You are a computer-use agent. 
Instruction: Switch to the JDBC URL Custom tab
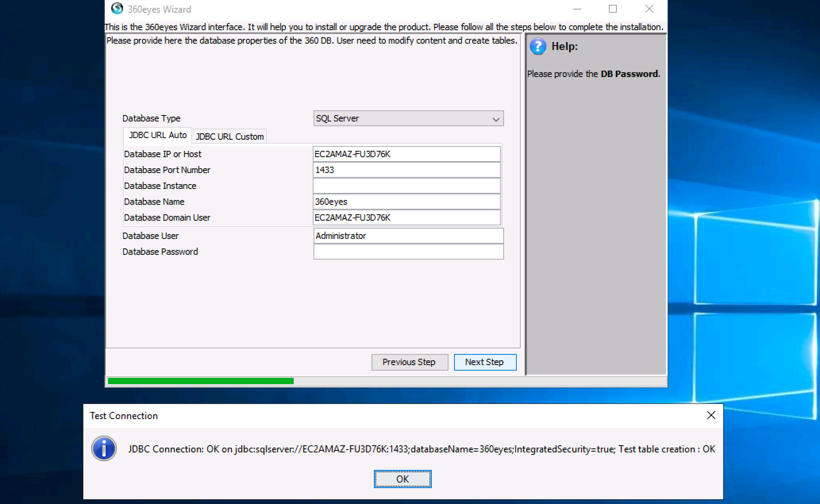[229, 136]
